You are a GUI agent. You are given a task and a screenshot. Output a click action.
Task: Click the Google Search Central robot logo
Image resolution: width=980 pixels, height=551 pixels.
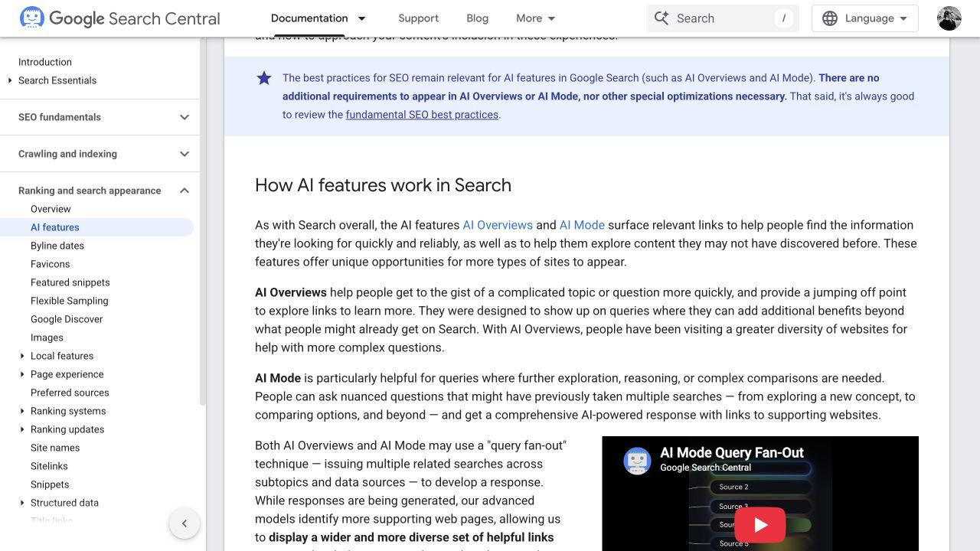[32, 18]
